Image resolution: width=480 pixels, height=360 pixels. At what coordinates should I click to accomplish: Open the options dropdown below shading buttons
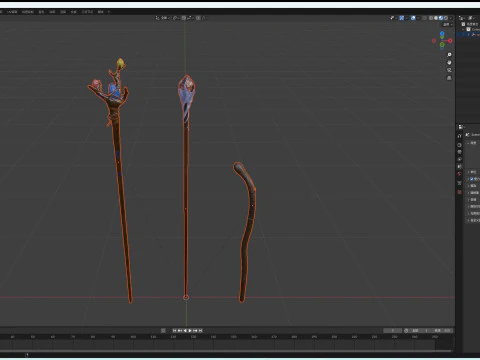click(447, 25)
